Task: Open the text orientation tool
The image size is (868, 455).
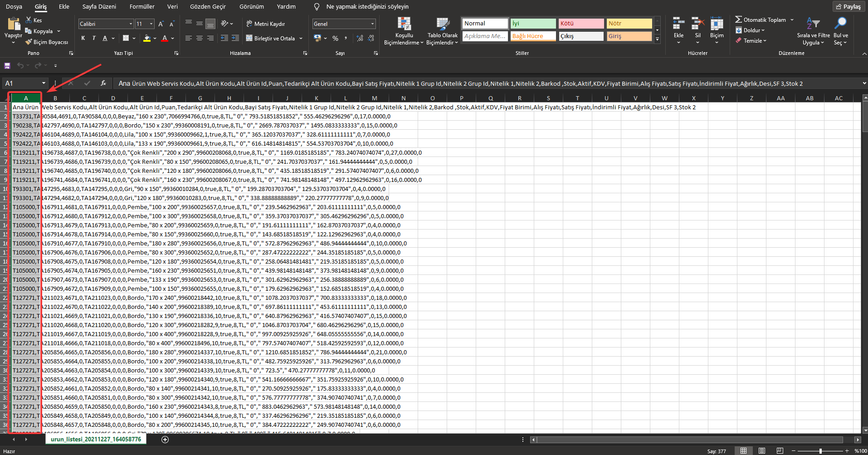Action: [224, 24]
